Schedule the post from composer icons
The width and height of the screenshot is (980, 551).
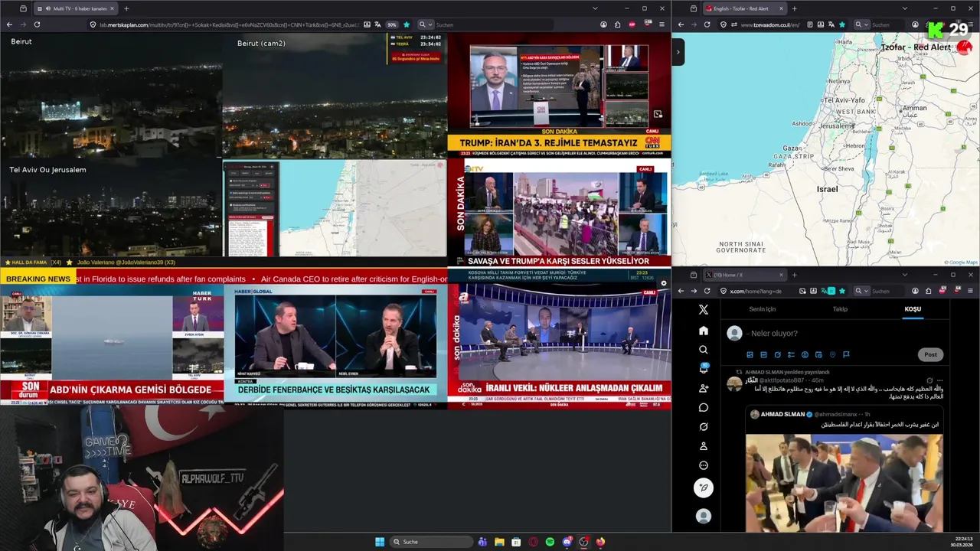point(818,354)
